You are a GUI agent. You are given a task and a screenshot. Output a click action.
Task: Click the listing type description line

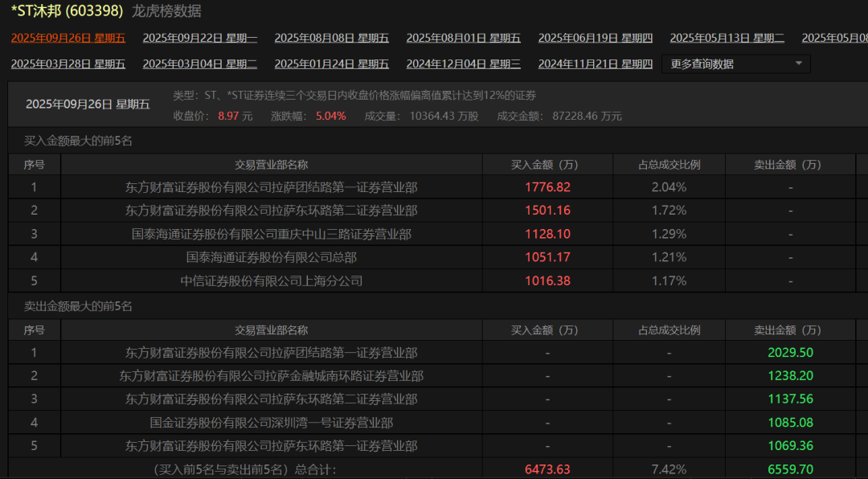tap(355, 96)
